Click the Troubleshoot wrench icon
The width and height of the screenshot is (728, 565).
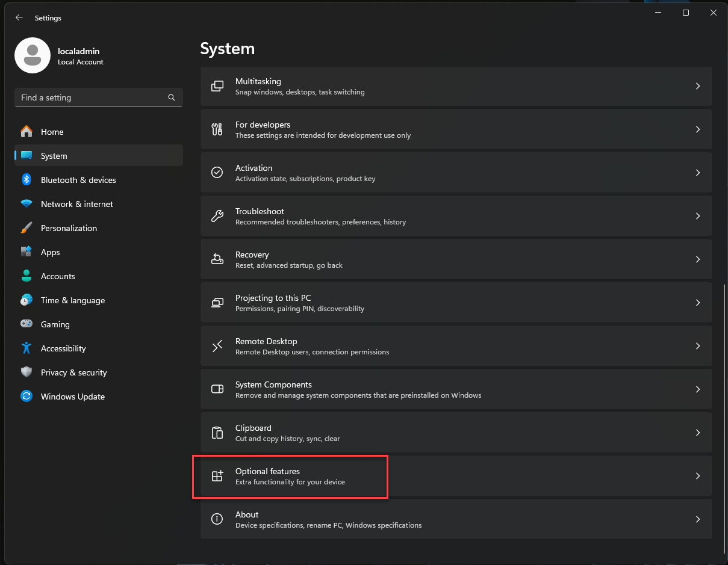point(217,216)
